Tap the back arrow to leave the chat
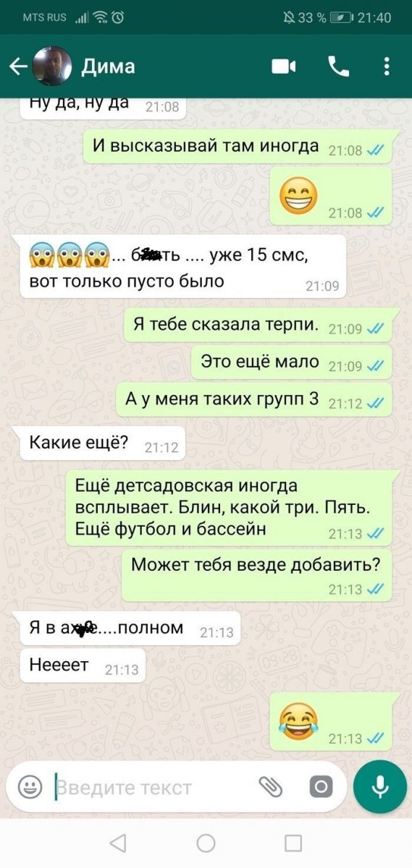 [18, 67]
